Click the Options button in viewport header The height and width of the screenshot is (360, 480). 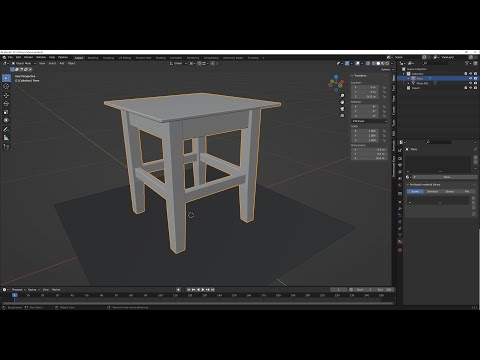tap(386, 69)
